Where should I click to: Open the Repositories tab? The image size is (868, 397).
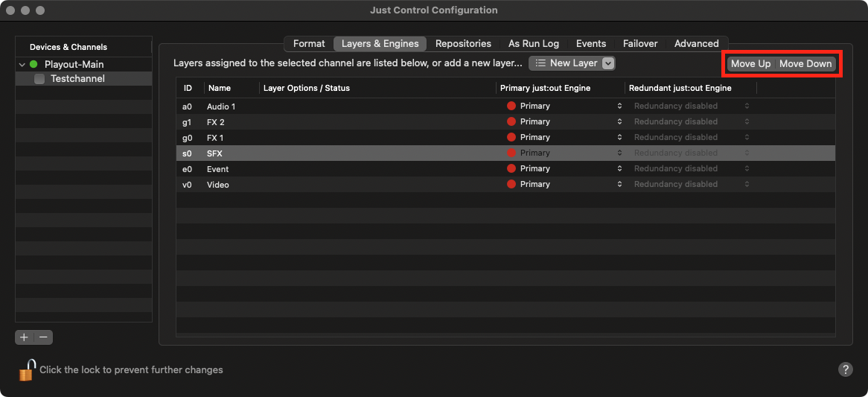463,44
